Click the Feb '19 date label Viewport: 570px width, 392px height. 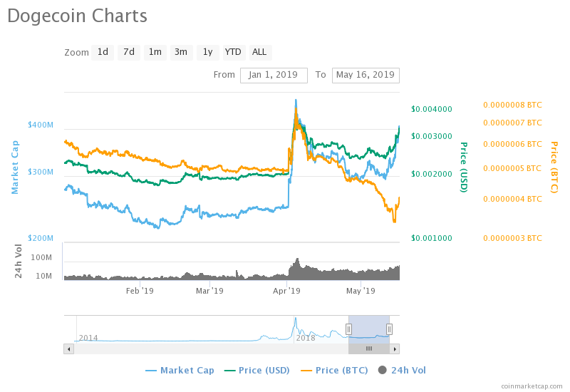pos(140,291)
